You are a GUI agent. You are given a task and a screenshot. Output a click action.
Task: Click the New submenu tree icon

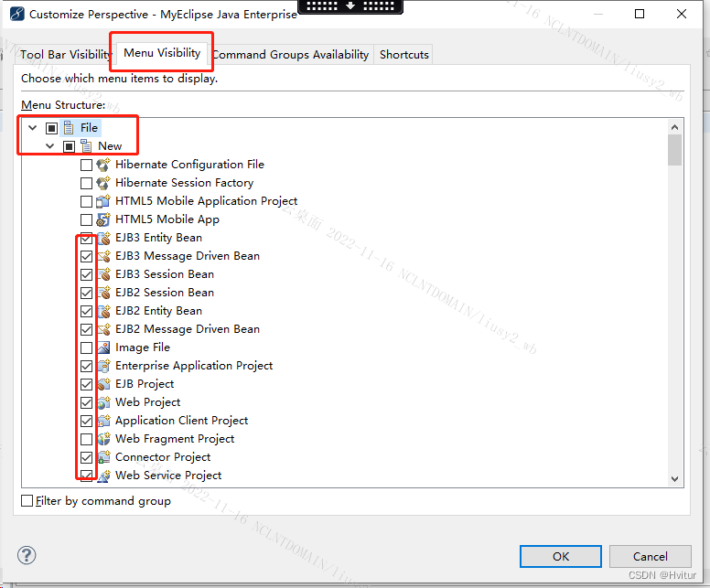pos(86,146)
